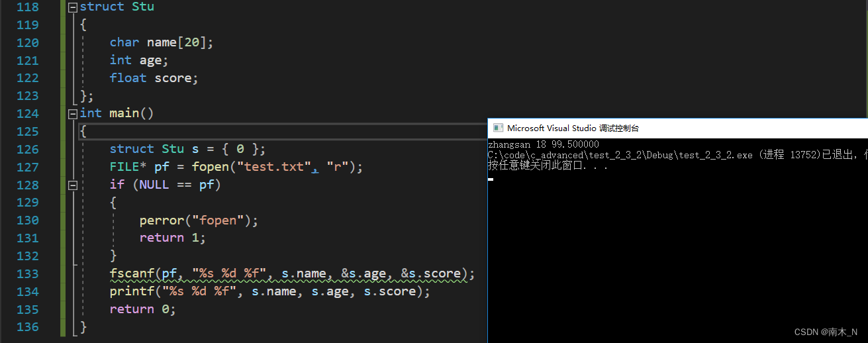Click line number 136 in gutter
The image size is (868, 343).
click(26, 326)
